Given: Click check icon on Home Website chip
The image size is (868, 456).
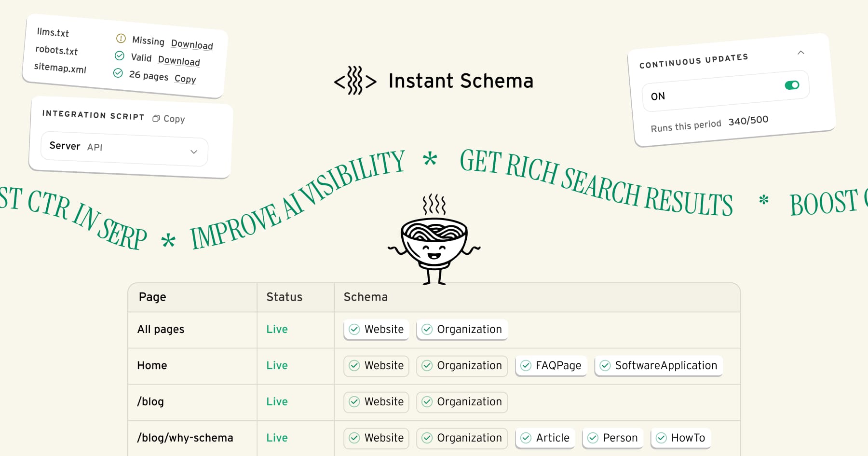Looking at the screenshot, I should [x=354, y=365].
